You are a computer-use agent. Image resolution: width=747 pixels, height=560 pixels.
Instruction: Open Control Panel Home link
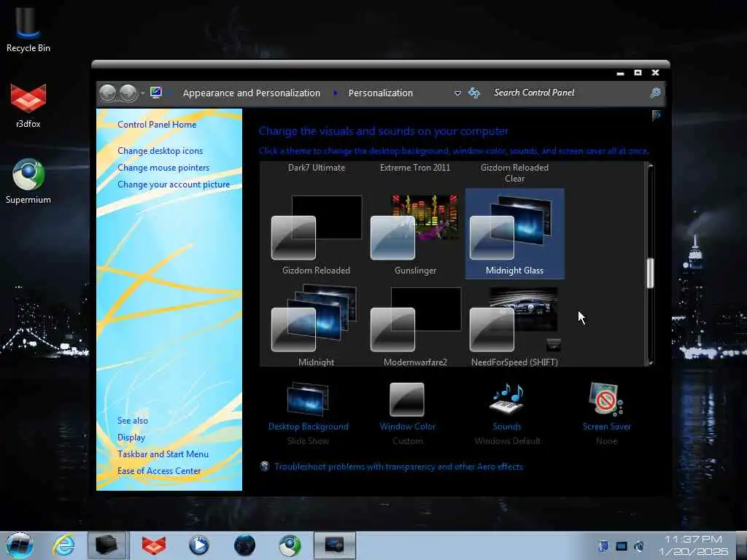point(157,124)
